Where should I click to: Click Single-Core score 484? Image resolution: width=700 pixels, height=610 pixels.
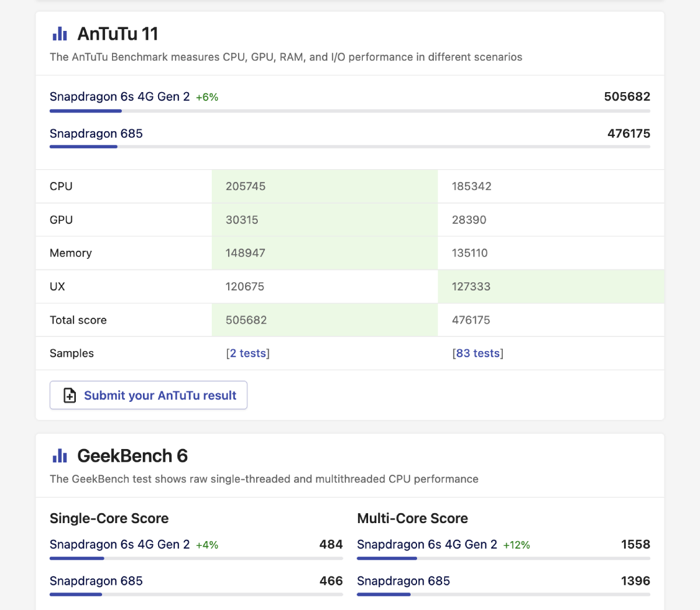(331, 545)
